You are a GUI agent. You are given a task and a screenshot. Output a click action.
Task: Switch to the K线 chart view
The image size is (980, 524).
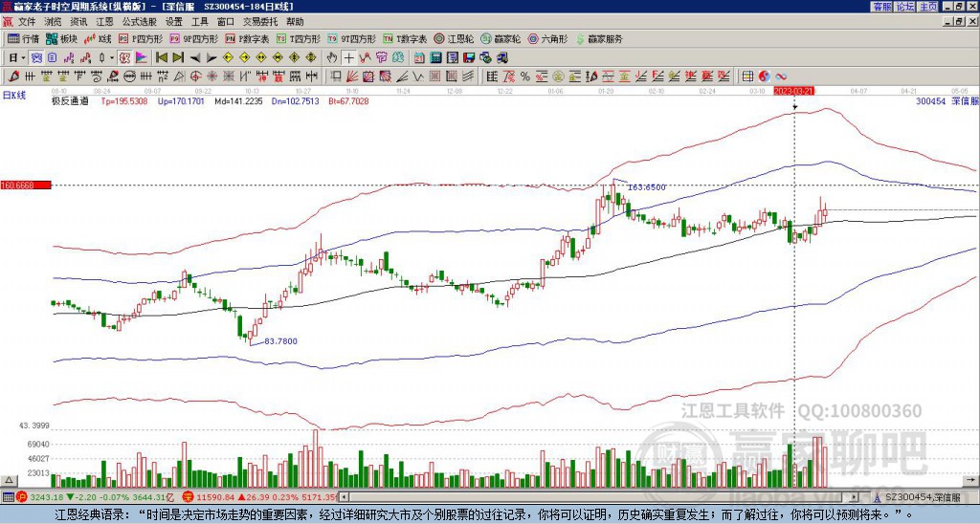point(98,38)
